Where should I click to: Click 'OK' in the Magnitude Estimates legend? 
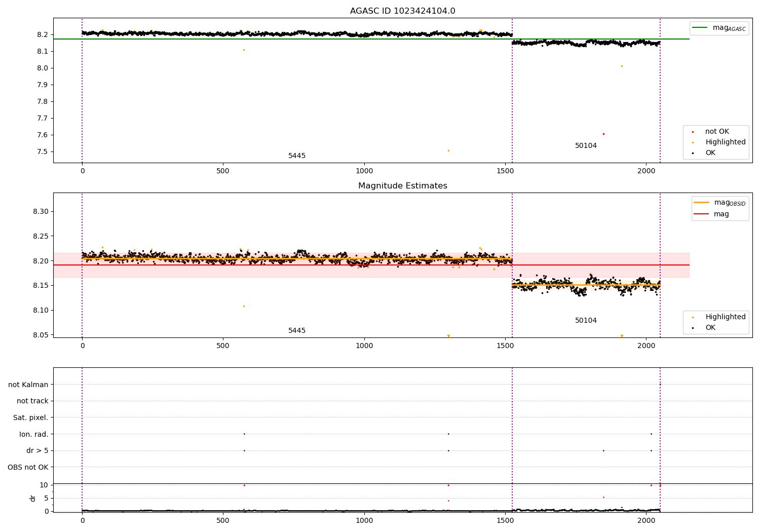(x=704, y=327)
